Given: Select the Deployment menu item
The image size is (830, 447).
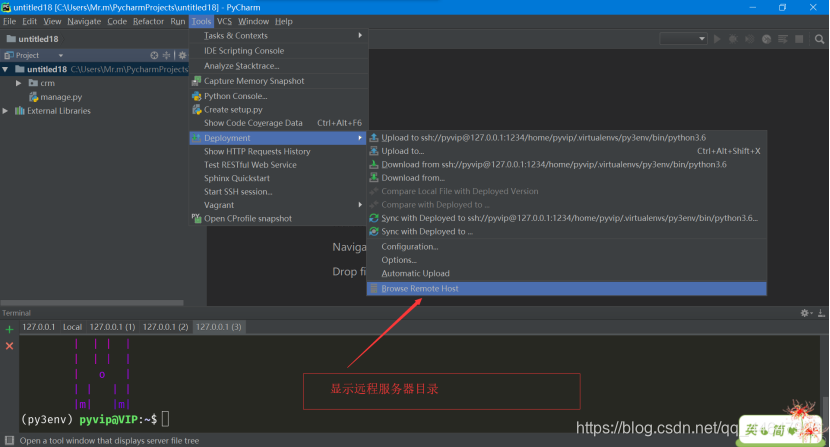Looking at the screenshot, I should pyautogui.click(x=278, y=138).
